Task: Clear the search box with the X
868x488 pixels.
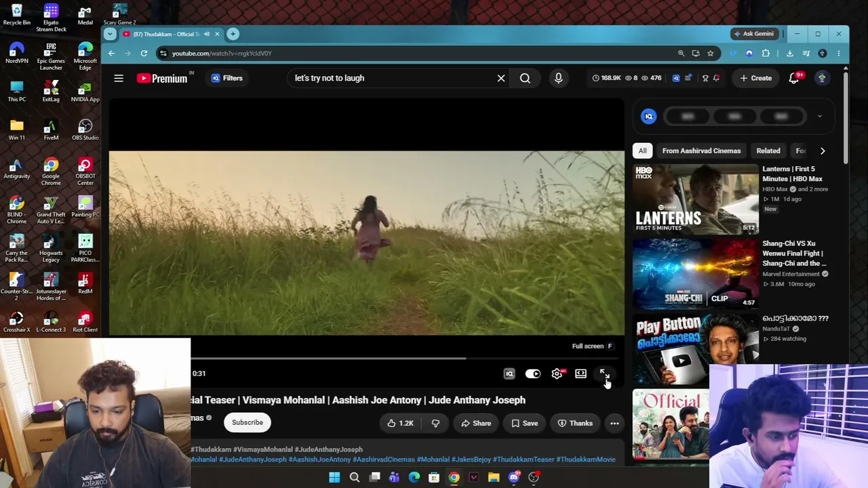Action: click(501, 78)
